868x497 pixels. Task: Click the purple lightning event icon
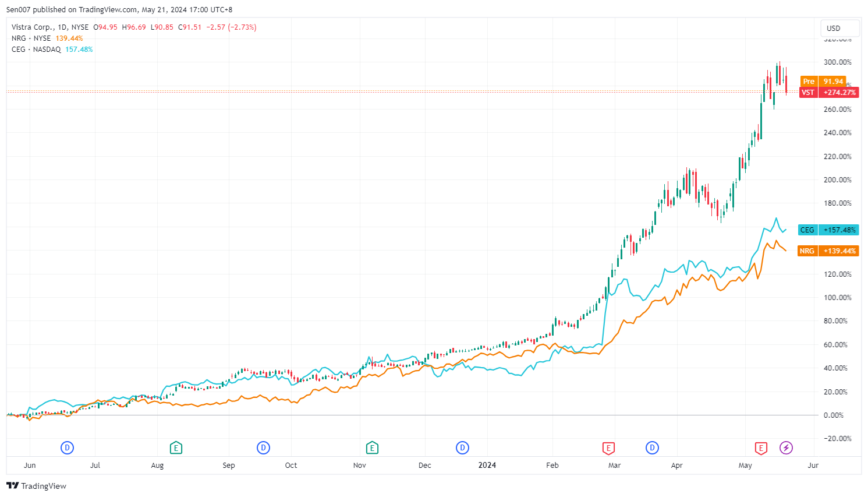point(786,447)
